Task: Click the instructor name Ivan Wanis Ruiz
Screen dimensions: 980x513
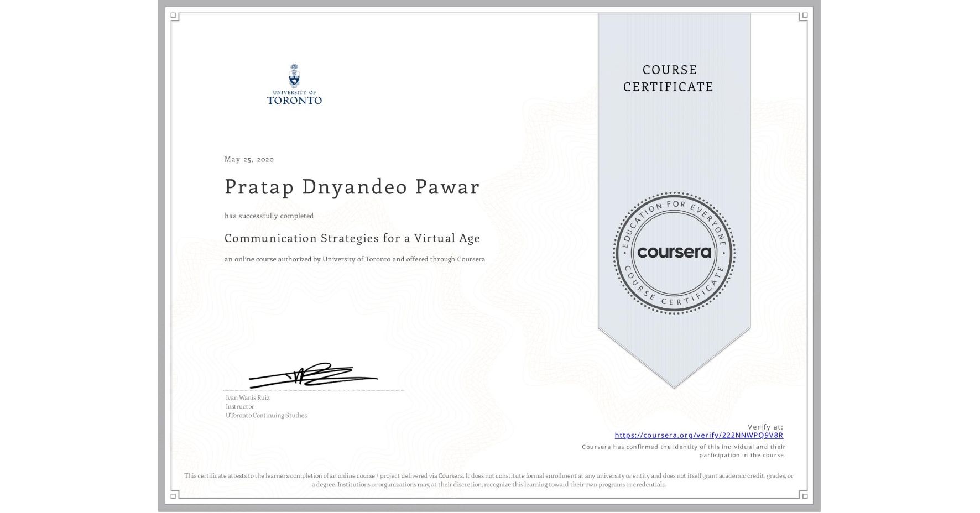Action: (x=248, y=397)
